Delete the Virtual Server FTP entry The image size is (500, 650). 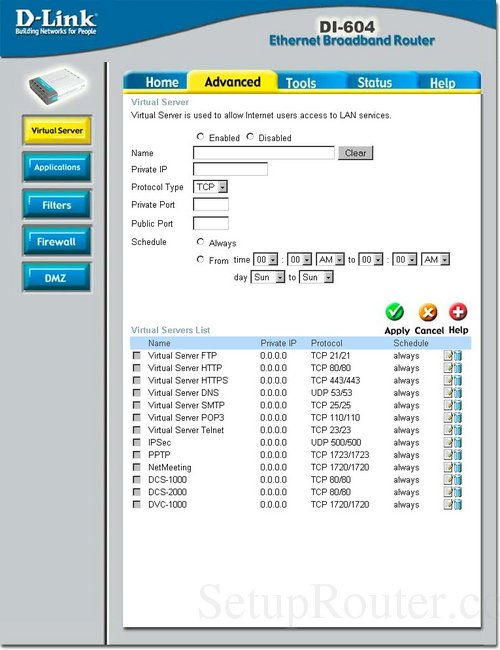click(457, 356)
